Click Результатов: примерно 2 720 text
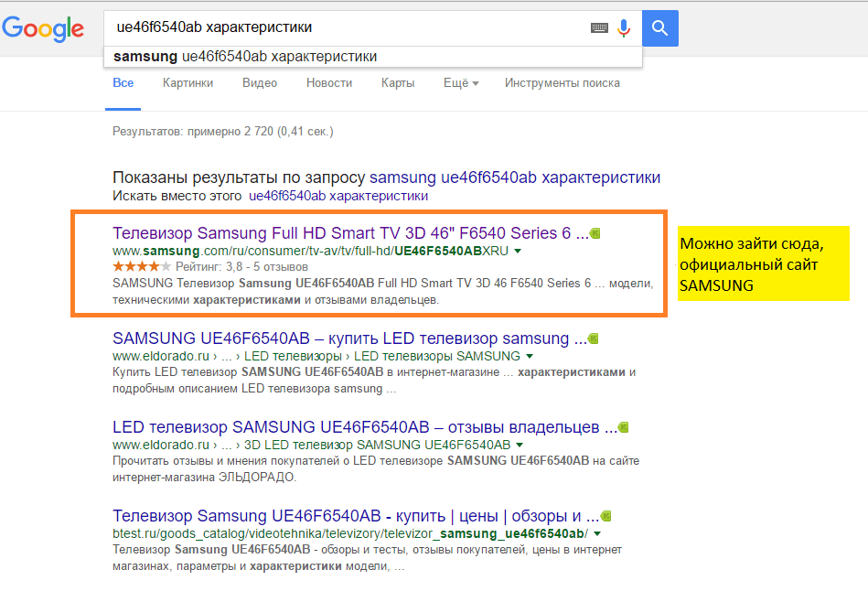 coord(222,131)
